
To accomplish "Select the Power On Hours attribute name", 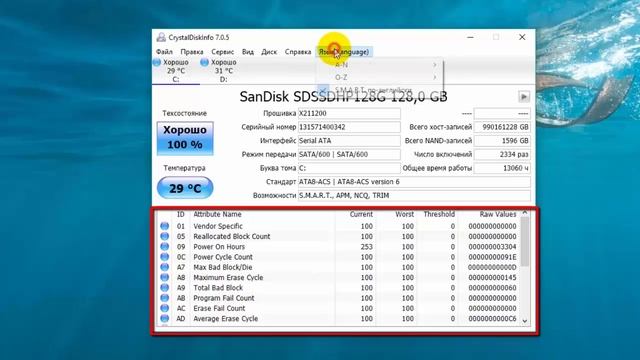I will coord(219,247).
